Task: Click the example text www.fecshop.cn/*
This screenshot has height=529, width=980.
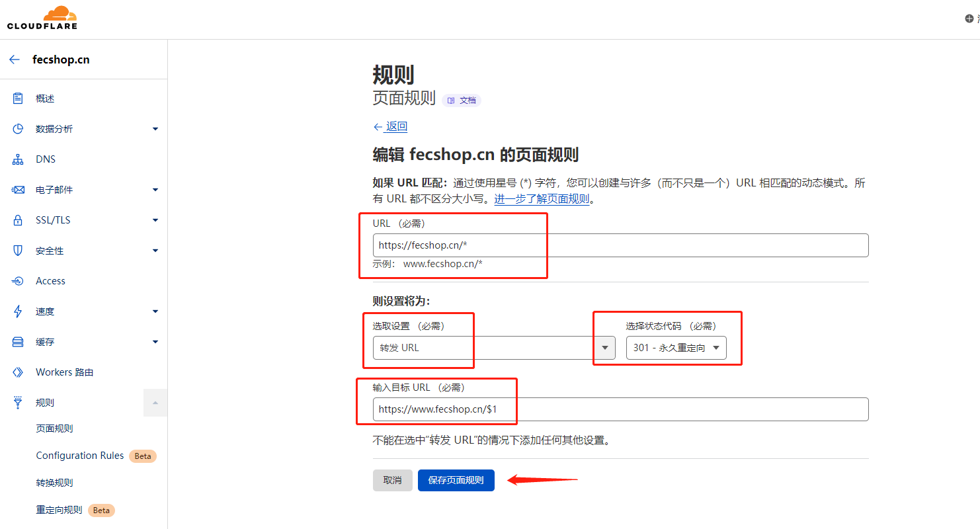Action: [x=443, y=264]
